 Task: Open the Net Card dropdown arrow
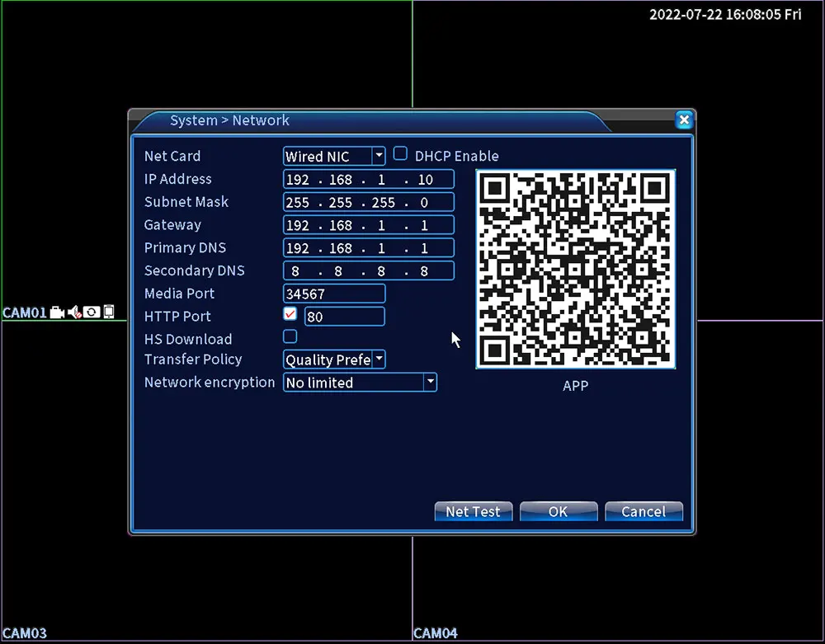379,156
